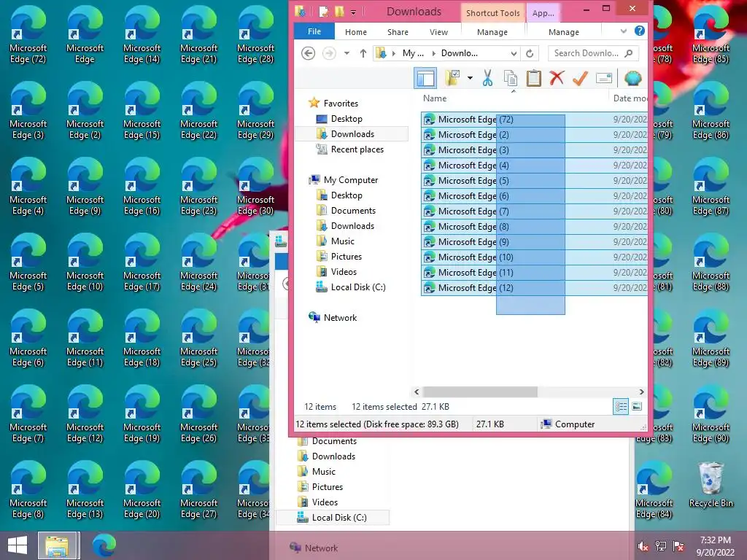The height and width of the screenshot is (560, 747).
Task: Sort by the Name column header
Action: [435, 98]
